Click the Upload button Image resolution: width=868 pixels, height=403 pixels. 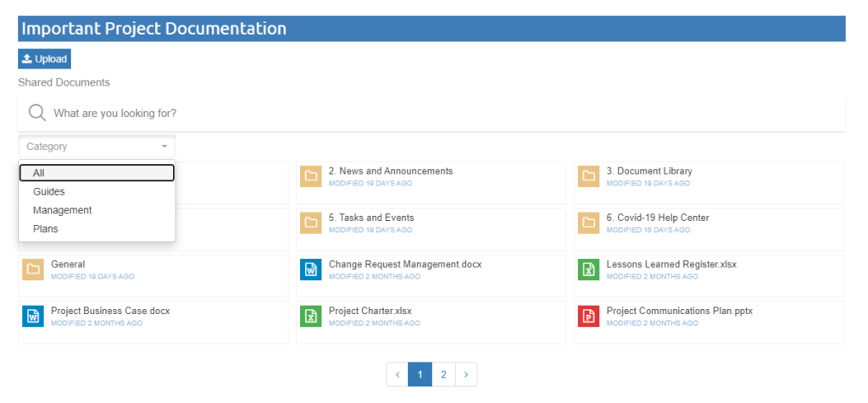(44, 58)
